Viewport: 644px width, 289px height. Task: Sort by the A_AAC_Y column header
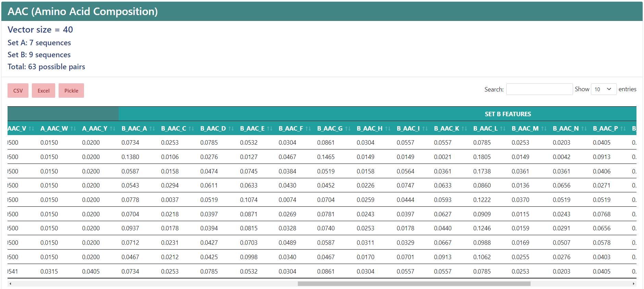pyautogui.click(x=95, y=129)
